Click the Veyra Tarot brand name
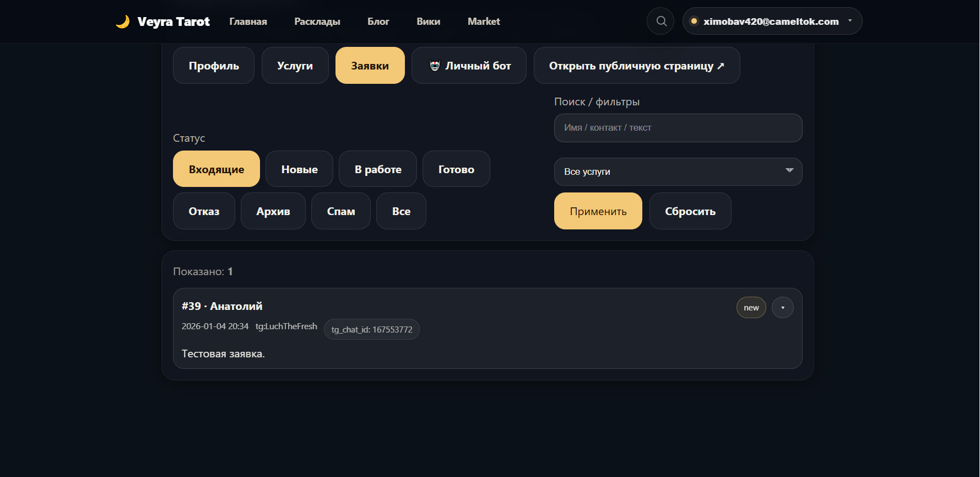 point(174,22)
